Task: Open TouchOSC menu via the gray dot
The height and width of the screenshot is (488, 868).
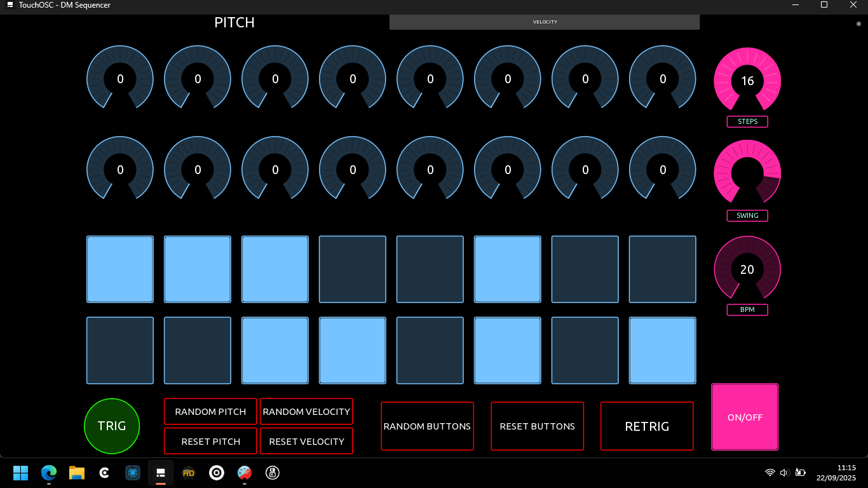Action: (858, 24)
